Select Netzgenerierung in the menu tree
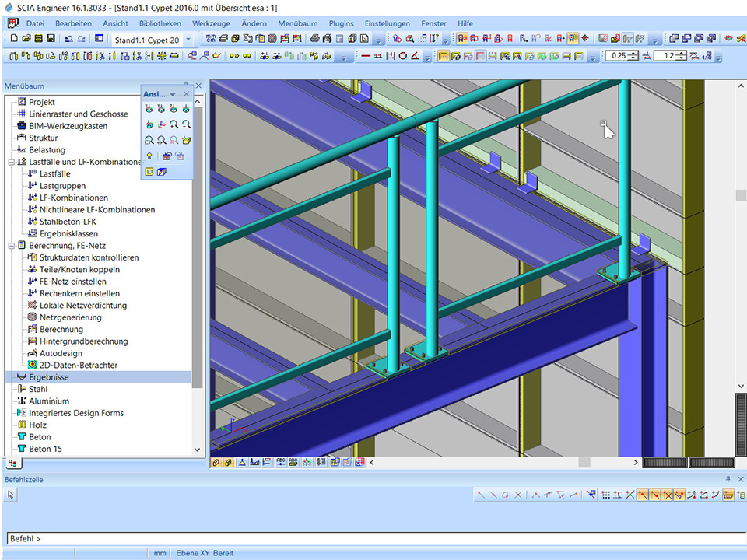The height and width of the screenshot is (560, 747). pyautogui.click(x=70, y=317)
